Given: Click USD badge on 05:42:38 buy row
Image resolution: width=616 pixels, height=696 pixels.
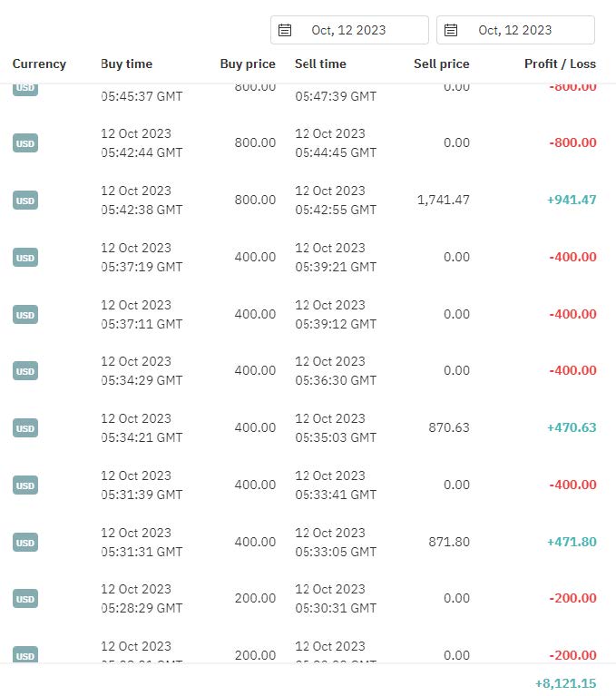Looking at the screenshot, I should pyautogui.click(x=25, y=201).
